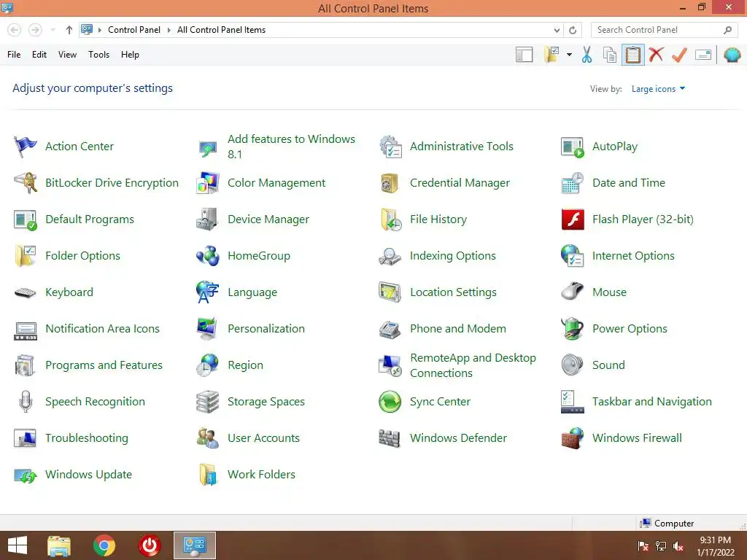The image size is (747, 560).
Task: Open the Color Management icon
Action: (208, 183)
